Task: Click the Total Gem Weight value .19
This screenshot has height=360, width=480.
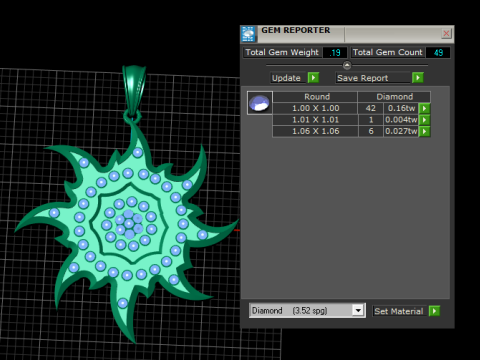Action: point(335,53)
